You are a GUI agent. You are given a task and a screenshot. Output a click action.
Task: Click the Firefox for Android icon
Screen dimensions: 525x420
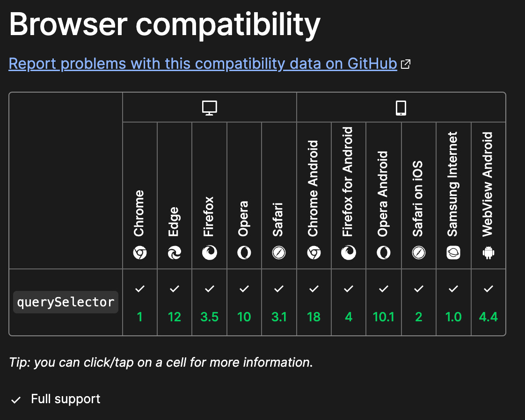pyautogui.click(x=349, y=253)
